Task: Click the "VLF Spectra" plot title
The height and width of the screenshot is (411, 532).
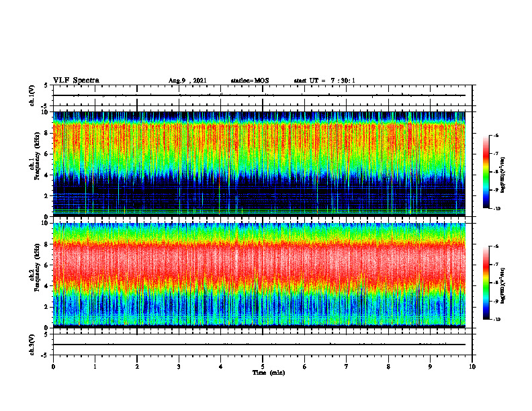Action: pyautogui.click(x=76, y=81)
